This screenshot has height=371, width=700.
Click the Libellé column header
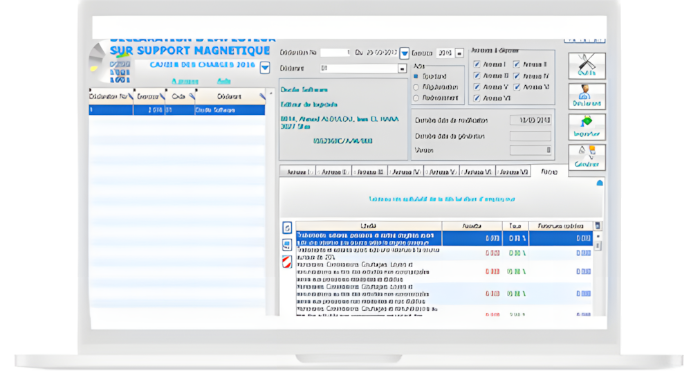click(369, 226)
